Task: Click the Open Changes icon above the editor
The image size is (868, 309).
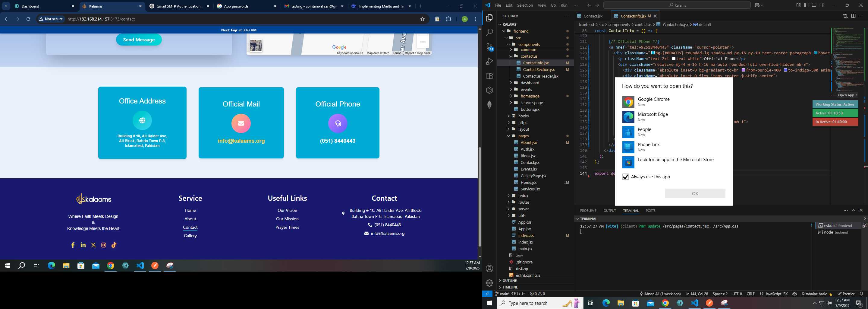Action: point(845,16)
